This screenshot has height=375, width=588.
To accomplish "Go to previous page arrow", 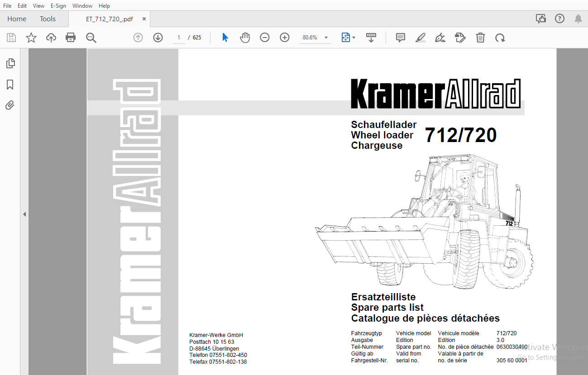I will pos(138,38).
